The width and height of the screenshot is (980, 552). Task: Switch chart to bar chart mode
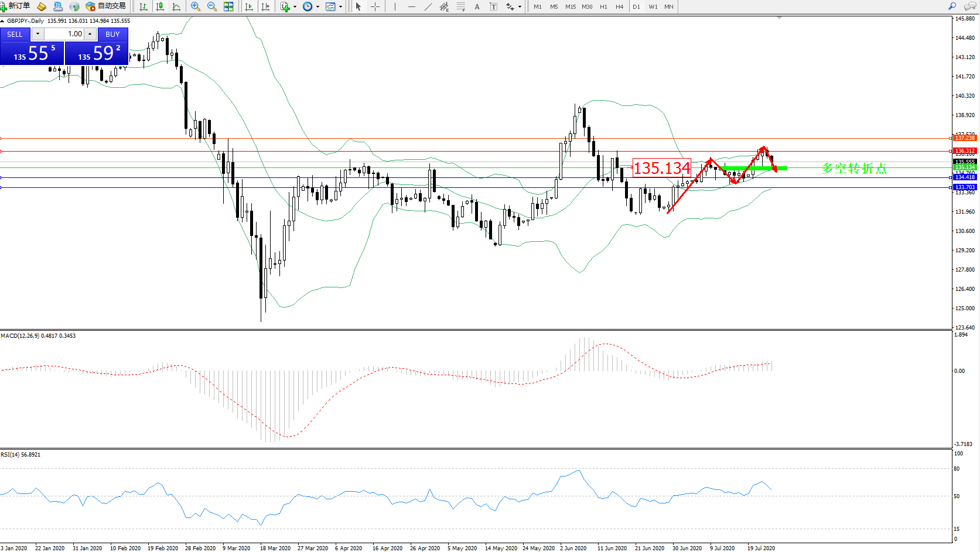144,6
